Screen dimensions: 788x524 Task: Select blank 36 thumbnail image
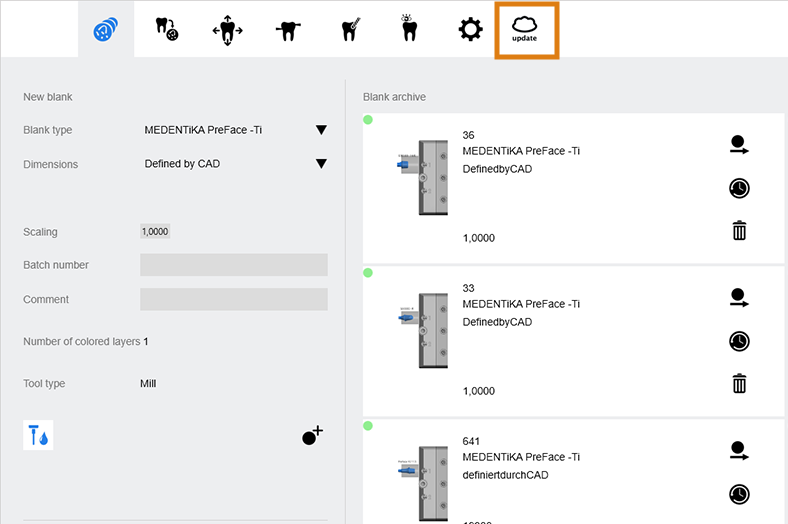click(423, 177)
